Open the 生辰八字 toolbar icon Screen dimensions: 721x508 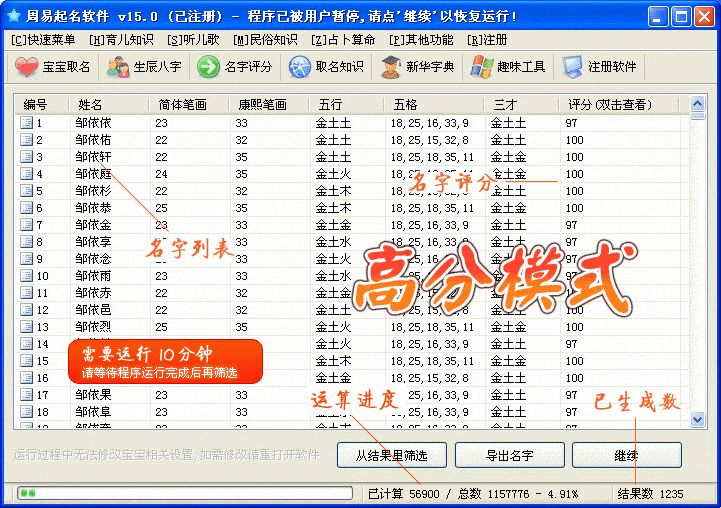click(x=118, y=67)
